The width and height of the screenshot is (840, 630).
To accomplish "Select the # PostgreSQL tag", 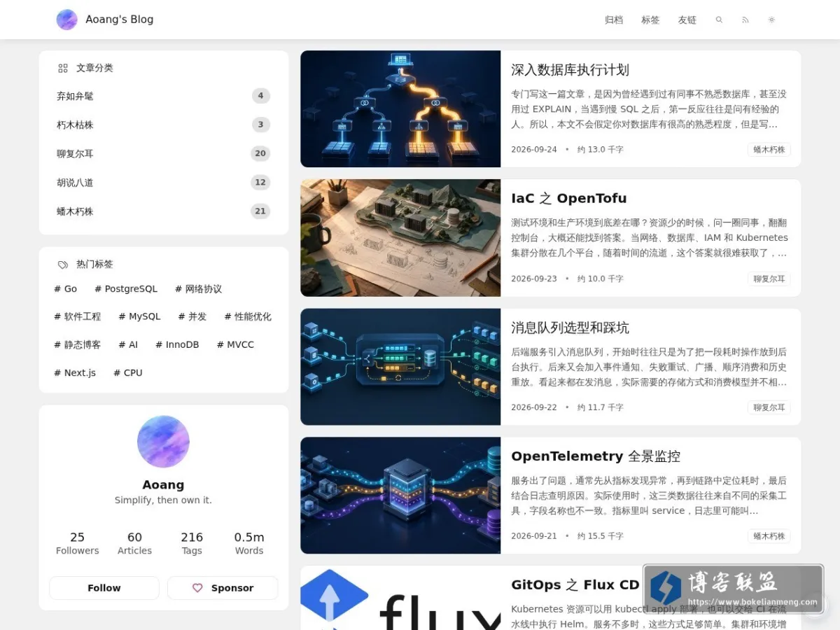I will [x=126, y=288].
